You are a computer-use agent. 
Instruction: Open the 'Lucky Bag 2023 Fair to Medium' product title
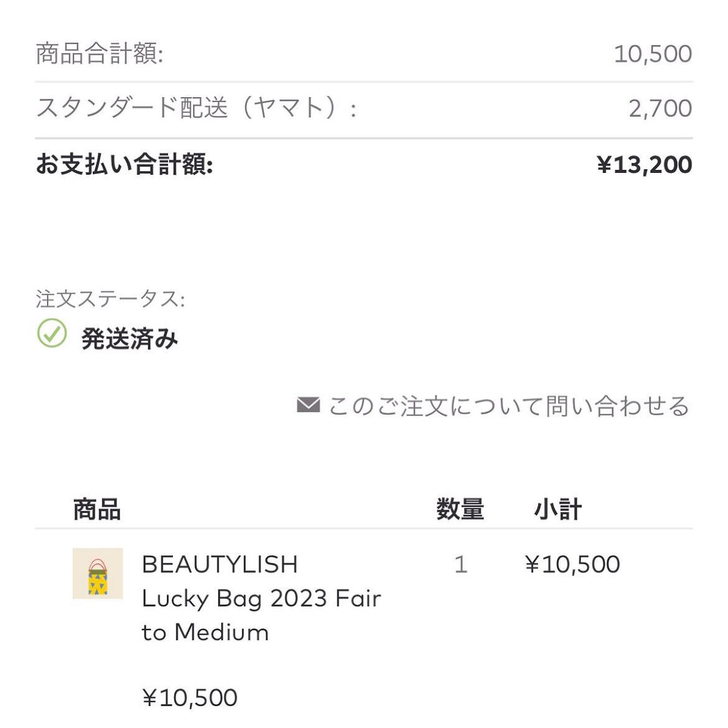(x=261, y=615)
